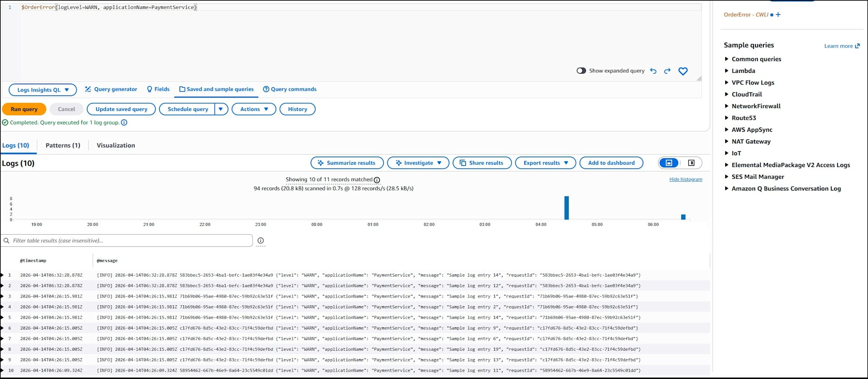Expand log row 10 details

click(x=2, y=371)
